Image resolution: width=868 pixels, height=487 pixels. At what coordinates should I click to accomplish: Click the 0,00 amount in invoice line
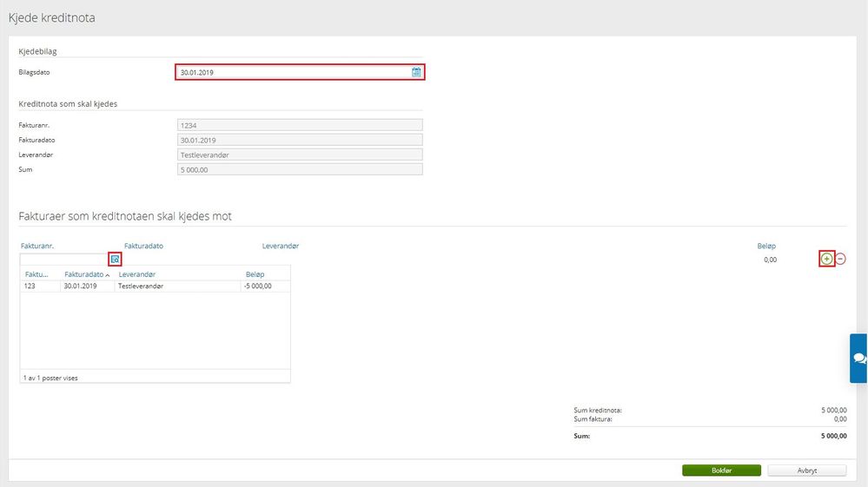coord(770,260)
